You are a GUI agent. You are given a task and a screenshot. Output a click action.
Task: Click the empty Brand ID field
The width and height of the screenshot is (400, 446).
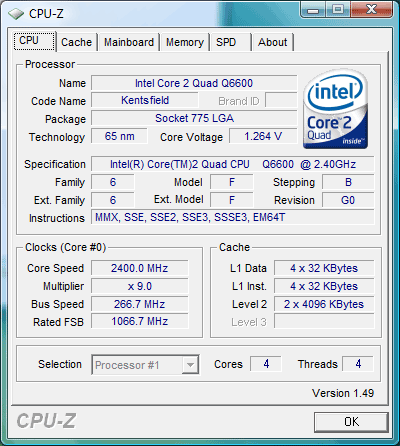pos(281,100)
